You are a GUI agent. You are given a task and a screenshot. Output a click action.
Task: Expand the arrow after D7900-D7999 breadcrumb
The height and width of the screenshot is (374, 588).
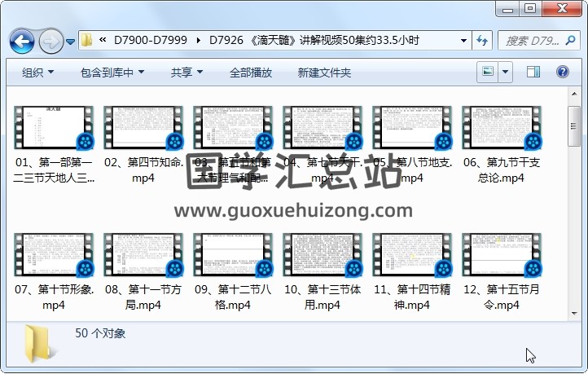198,40
